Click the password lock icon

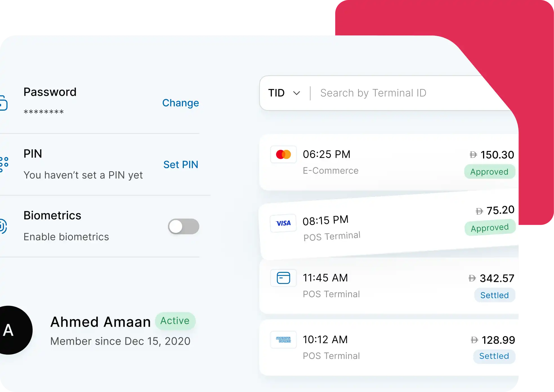click(3, 103)
